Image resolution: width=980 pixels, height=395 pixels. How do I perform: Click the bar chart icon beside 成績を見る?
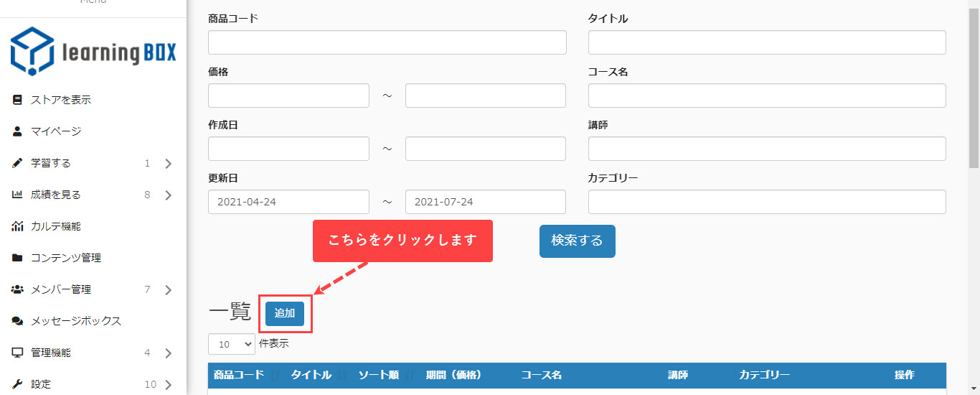tap(18, 195)
